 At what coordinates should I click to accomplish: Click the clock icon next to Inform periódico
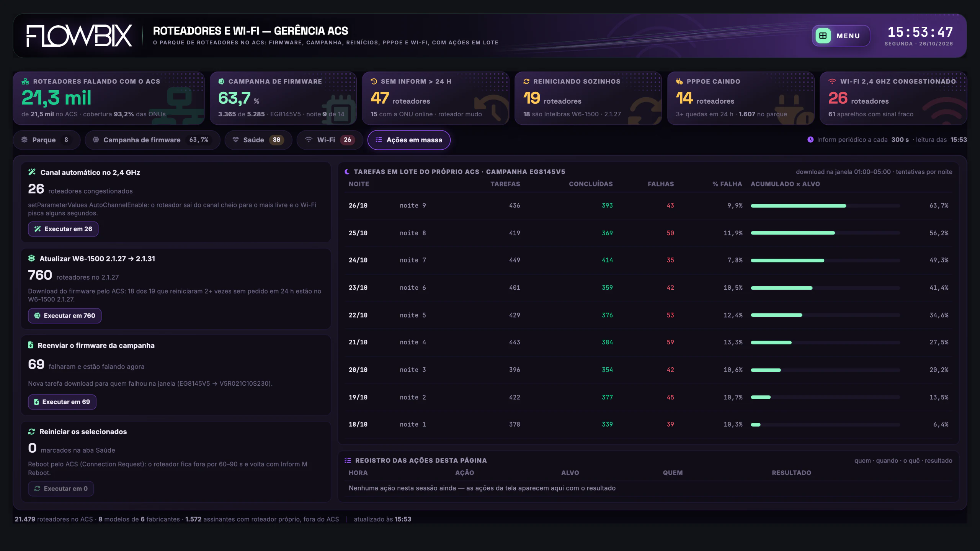point(810,140)
